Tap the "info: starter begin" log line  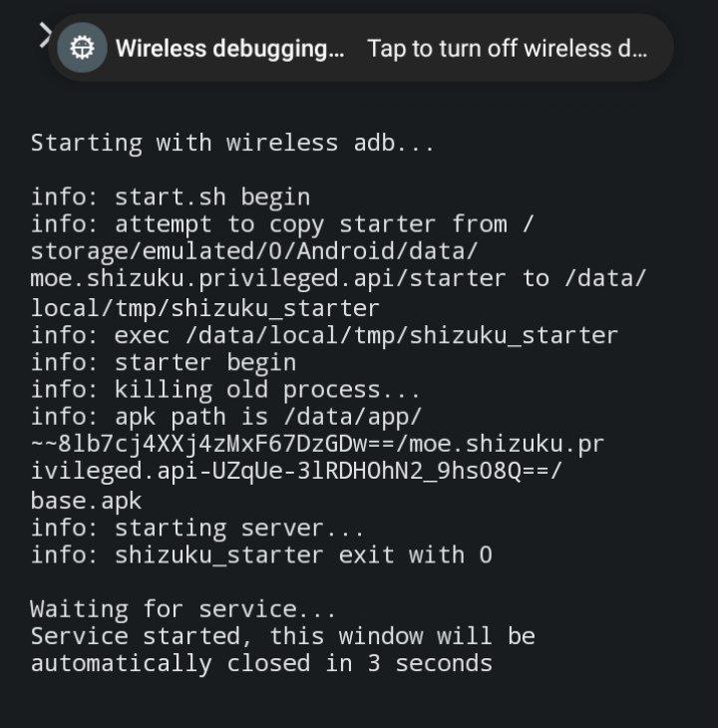tap(163, 362)
